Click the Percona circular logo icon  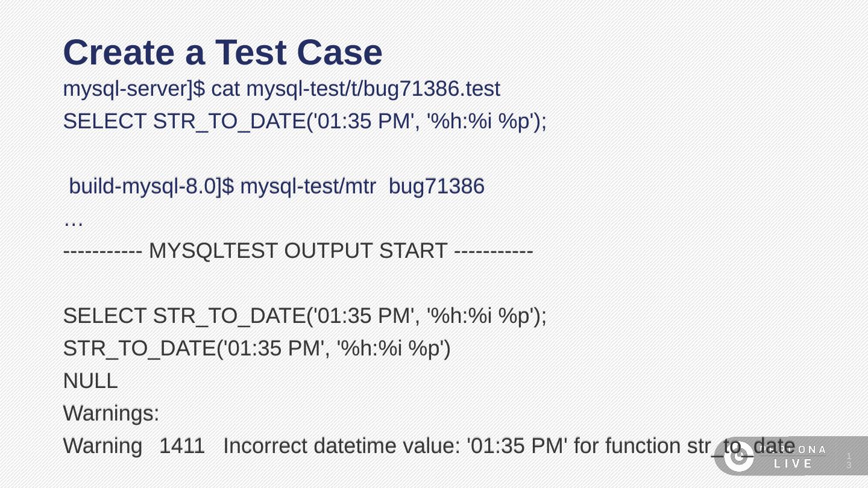pos(738,457)
